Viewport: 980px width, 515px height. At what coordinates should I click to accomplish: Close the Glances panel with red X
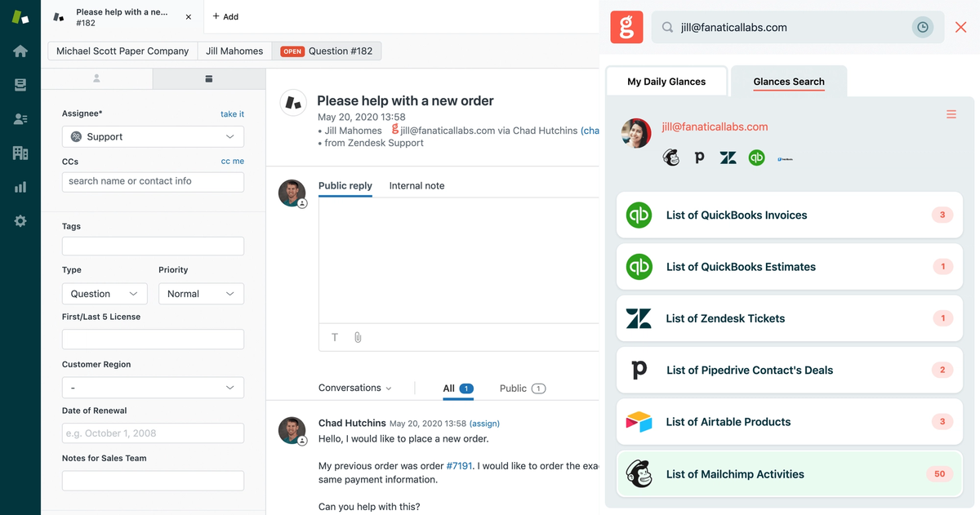pos(960,27)
